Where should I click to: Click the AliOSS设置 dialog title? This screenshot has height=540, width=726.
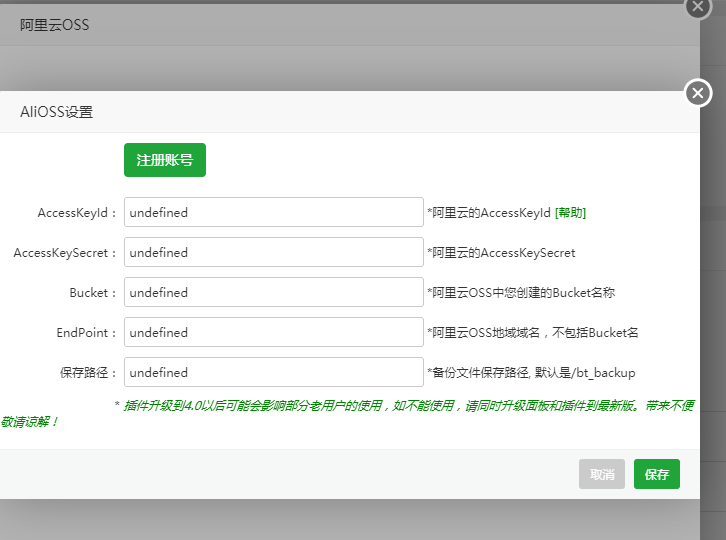(56, 112)
